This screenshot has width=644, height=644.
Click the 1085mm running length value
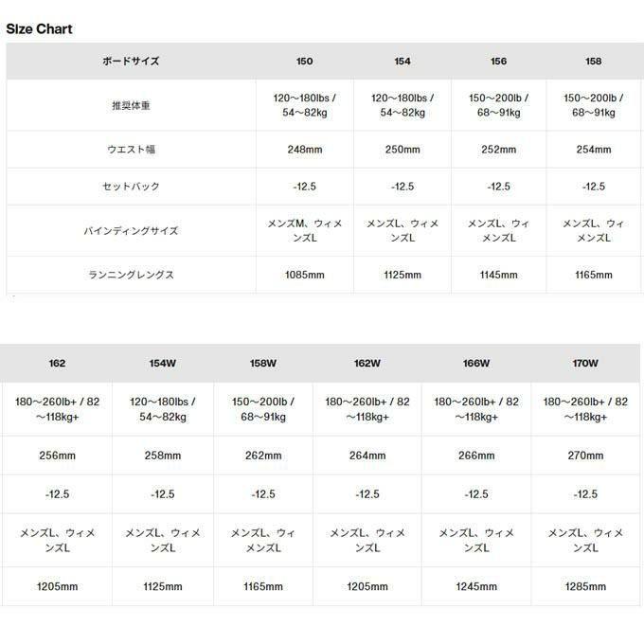(x=305, y=276)
